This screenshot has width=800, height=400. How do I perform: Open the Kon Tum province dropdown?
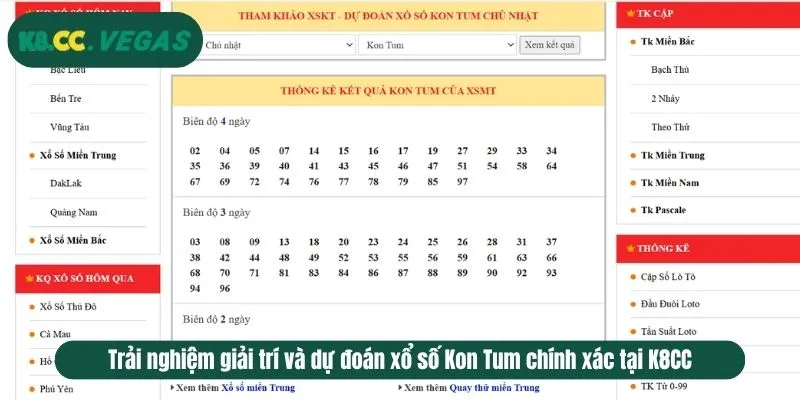(438, 45)
